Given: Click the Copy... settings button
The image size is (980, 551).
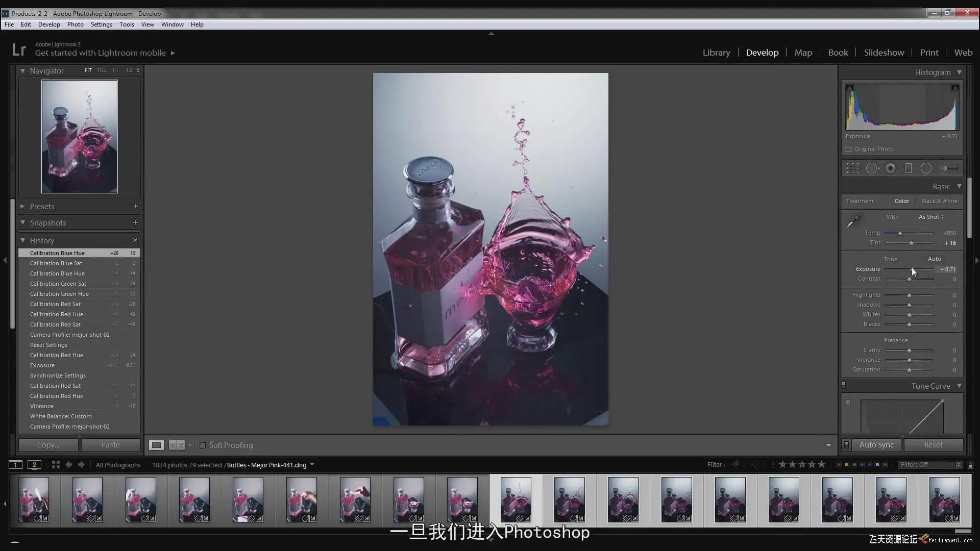Looking at the screenshot, I should pyautogui.click(x=48, y=445).
